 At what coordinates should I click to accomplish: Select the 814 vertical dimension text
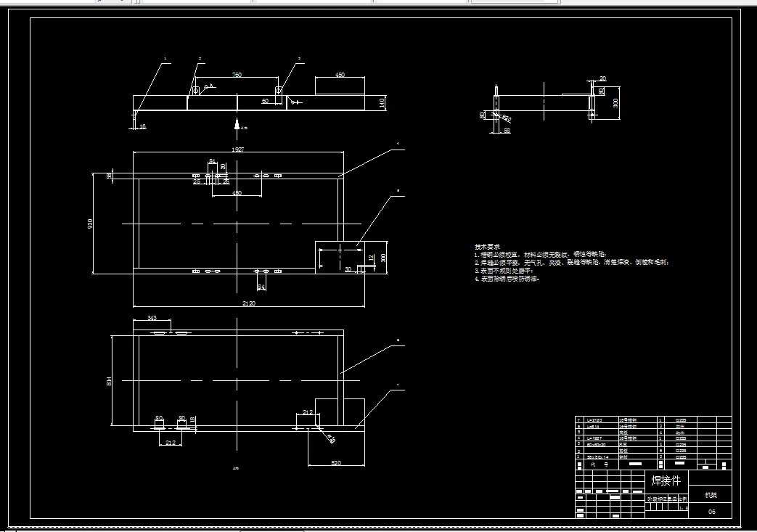109,381
